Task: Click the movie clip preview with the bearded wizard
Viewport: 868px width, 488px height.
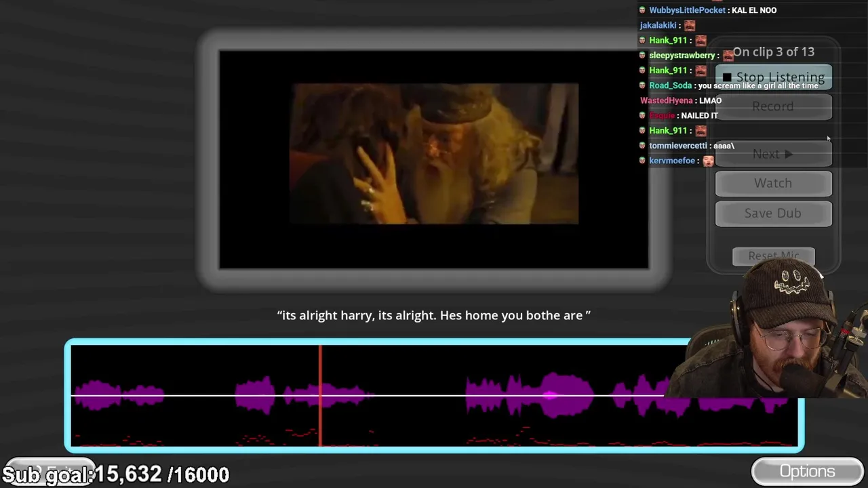Action: pos(434,154)
